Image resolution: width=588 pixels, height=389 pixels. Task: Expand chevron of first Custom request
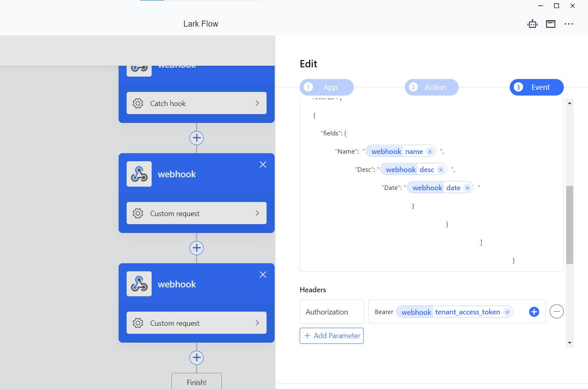click(x=257, y=213)
